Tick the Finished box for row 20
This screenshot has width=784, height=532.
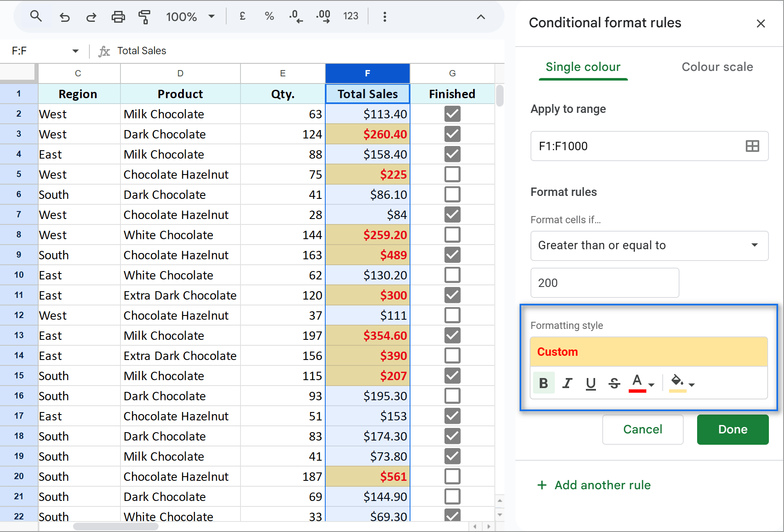point(452,476)
